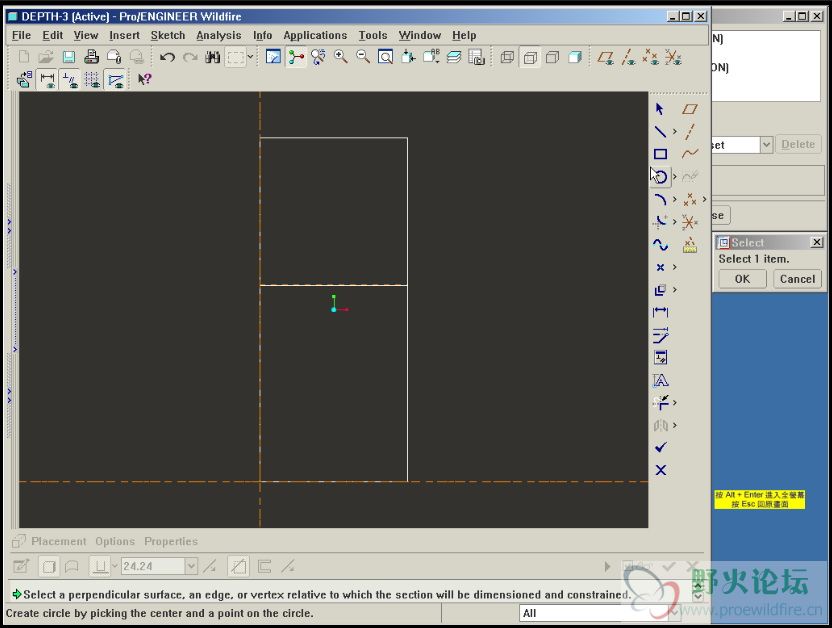Image resolution: width=832 pixels, height=628 pixels.
Task: Click inside the 24.24 depth field
Action: click(x=153, y=566)
